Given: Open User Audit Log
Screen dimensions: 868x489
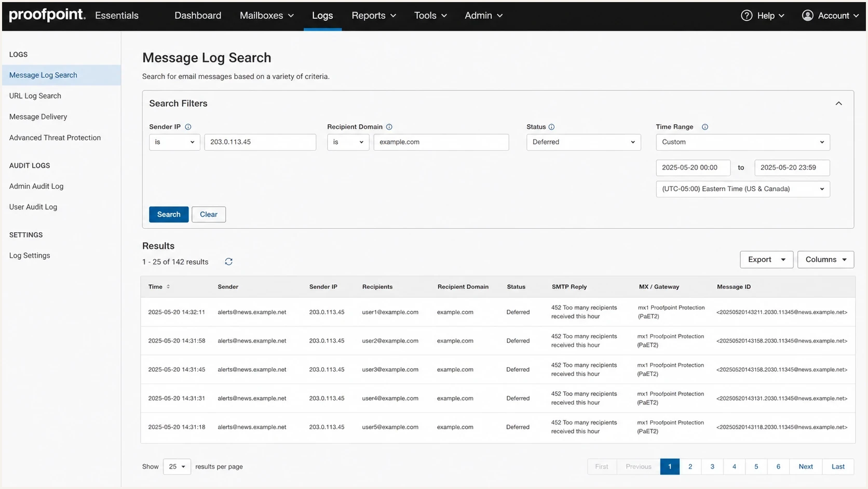Looking at the screenshot, I should point(33,207).
